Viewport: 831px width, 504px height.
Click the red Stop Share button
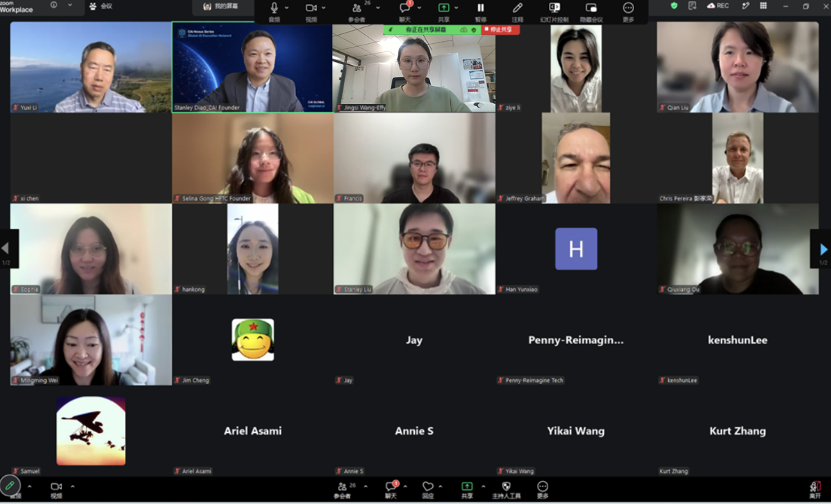click(x=500, y=30)
